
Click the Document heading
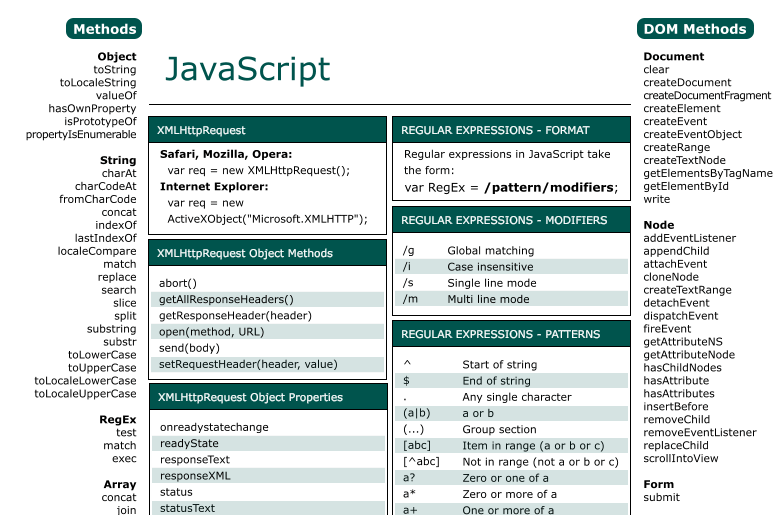click(x=674, y=56)
